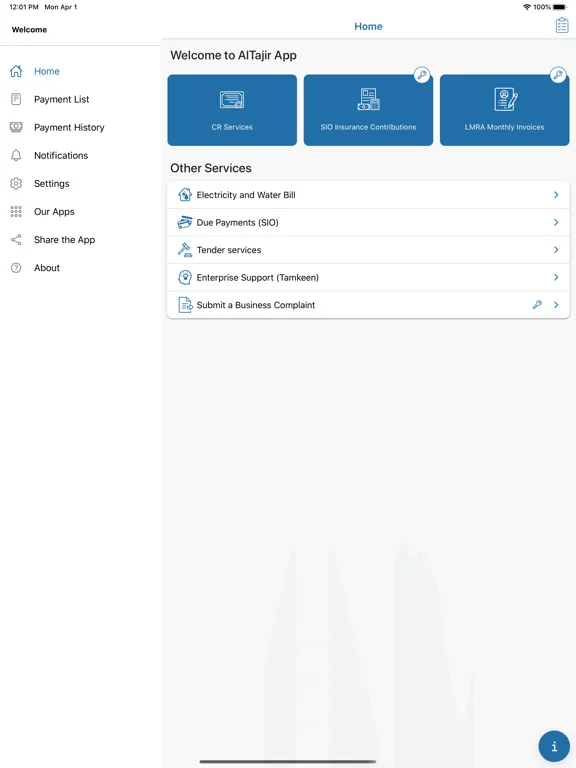Tap the key badge on SIO Insurance tile

tap(422, 75)
